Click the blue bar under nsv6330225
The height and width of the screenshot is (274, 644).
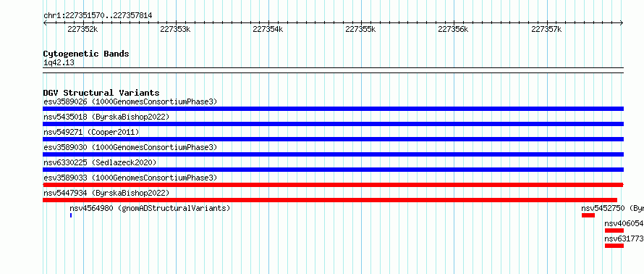click(x=333, y=170)
